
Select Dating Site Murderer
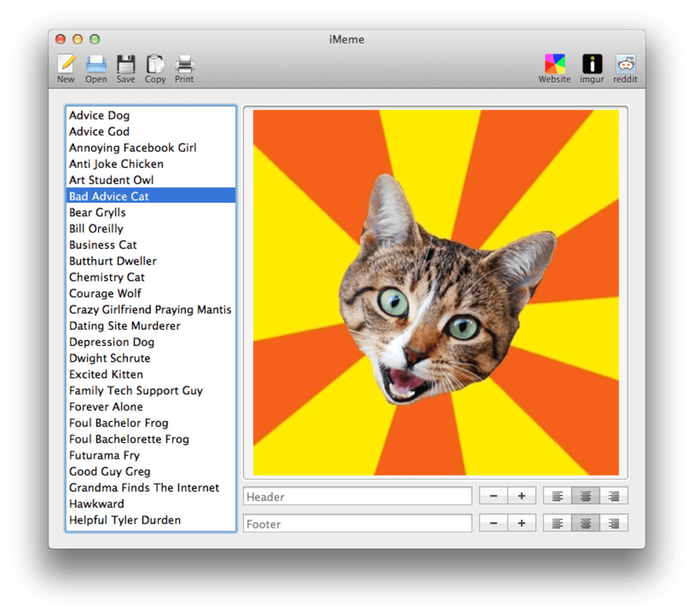[x=151, y=326]
